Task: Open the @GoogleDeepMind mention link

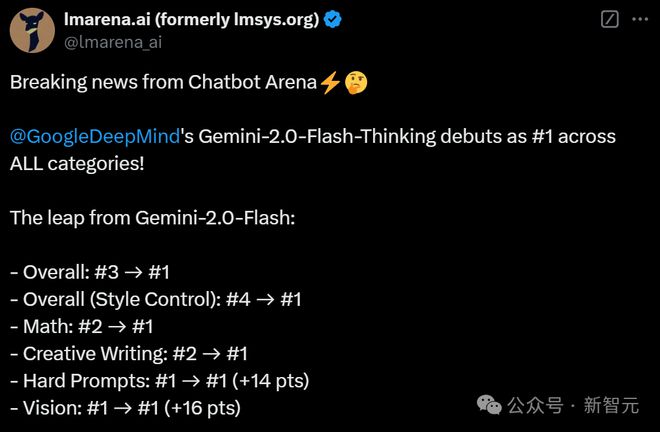Action: click(x=95, y=137)
